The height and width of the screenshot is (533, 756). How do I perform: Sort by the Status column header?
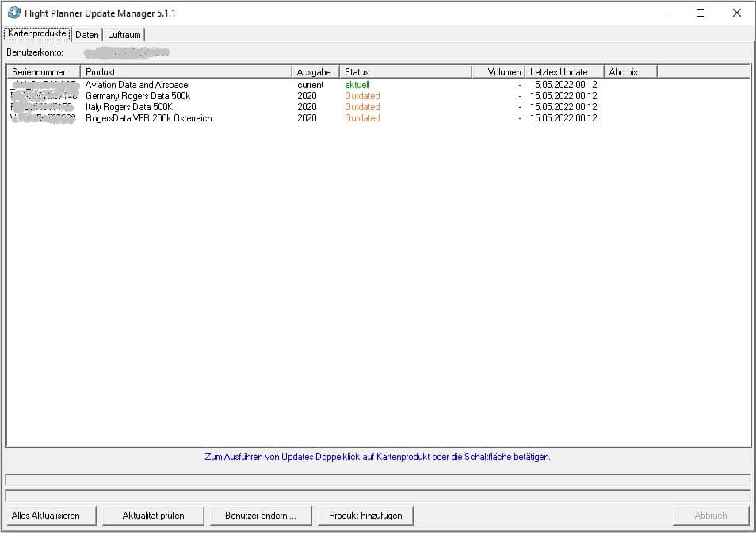click(x=405, y=72)
